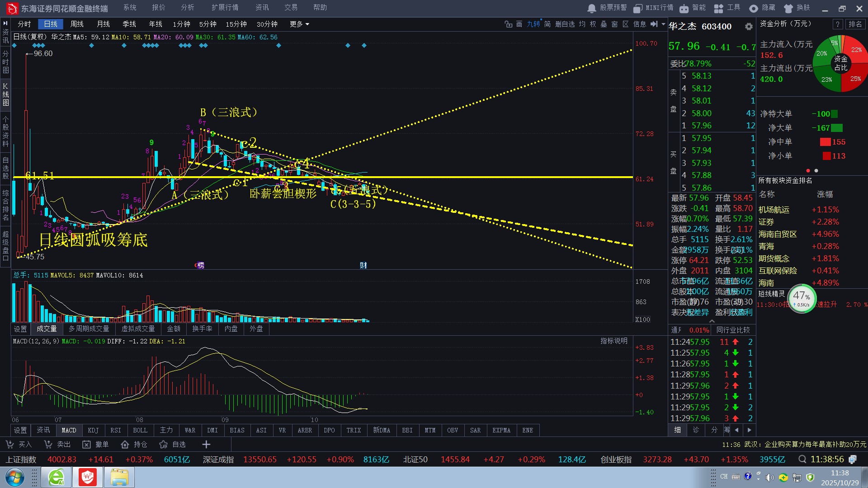
Task: Click the 买入 shopping cart icon
Action: pos(9,445)
